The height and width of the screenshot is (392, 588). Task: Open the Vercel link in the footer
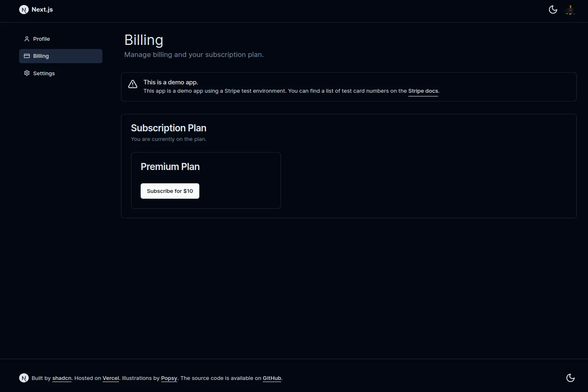pos(111,378)
